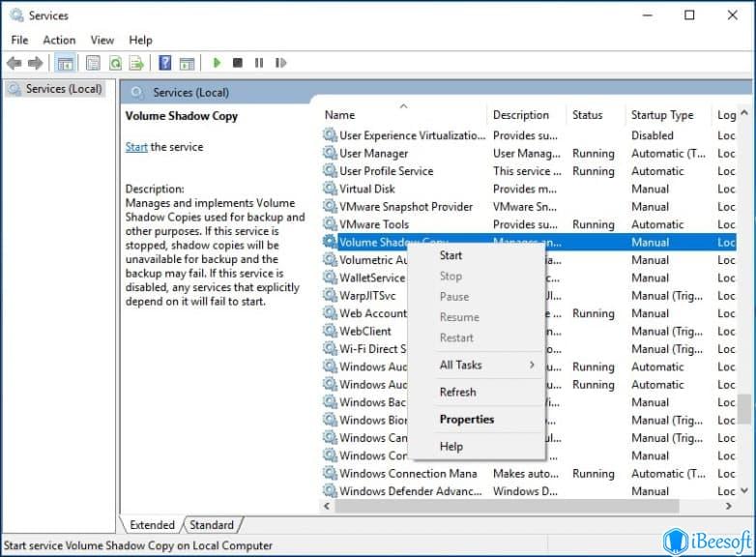
Task: Click gear icon beside Windows Connection Manager
Action: click(330, 473)
